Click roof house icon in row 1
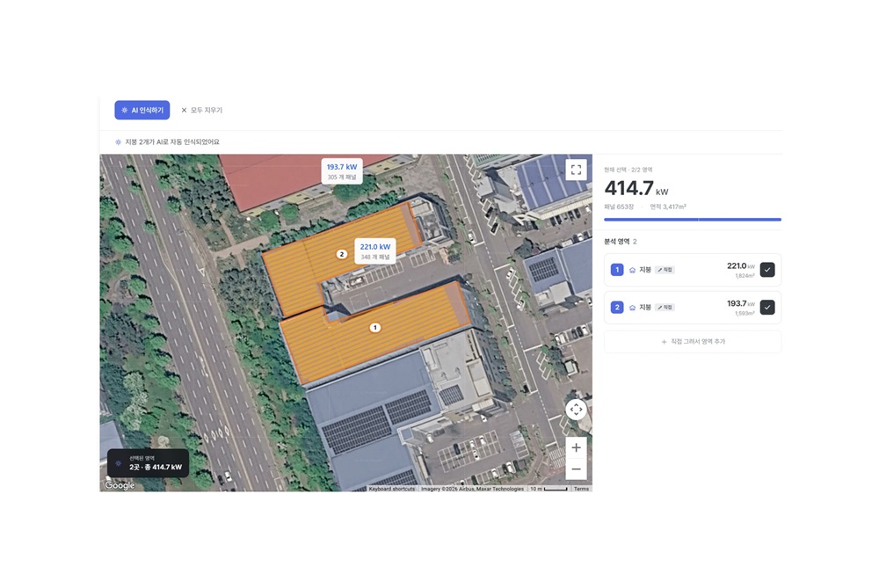Viewport: 879px width, 588px height. [632, 270]
